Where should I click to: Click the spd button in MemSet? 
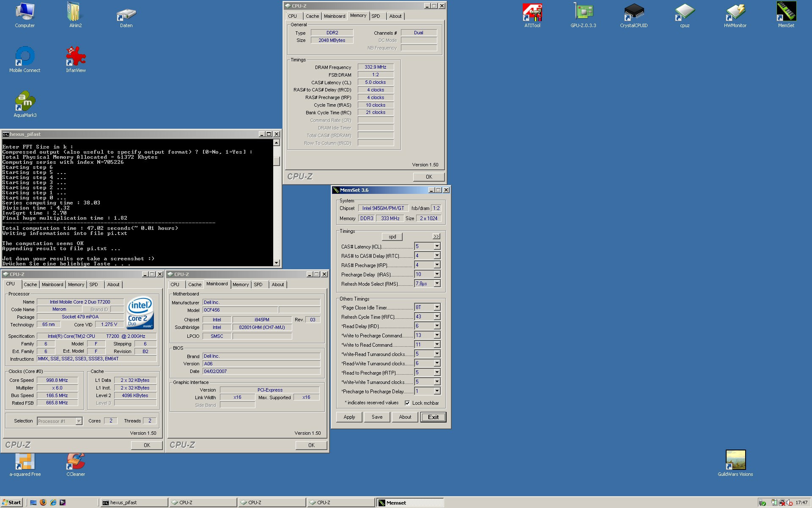click(392, 237)
